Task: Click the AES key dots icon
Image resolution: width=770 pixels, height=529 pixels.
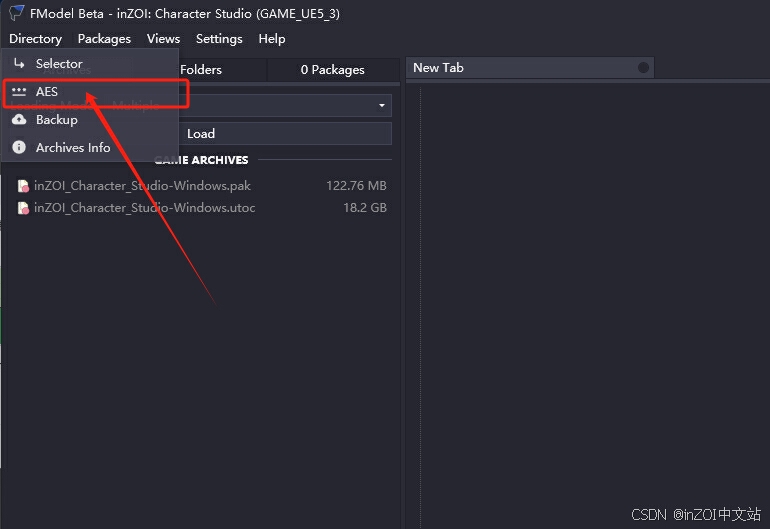Action: point(19,91)
